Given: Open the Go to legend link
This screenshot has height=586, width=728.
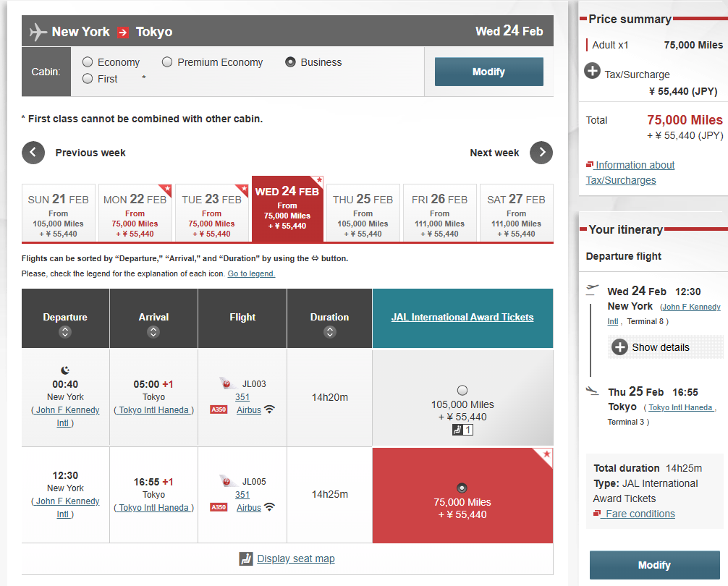Looking at the screenshot, I should pos(251,273).
